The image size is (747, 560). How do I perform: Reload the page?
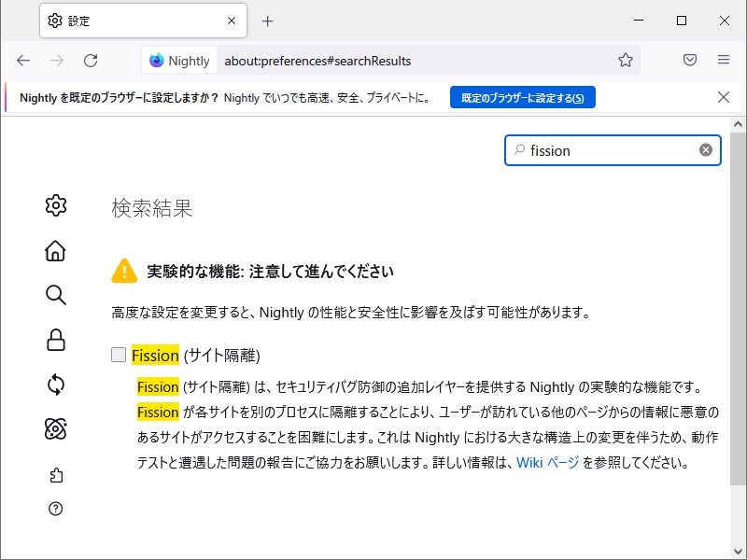click(x=91, y=60)
